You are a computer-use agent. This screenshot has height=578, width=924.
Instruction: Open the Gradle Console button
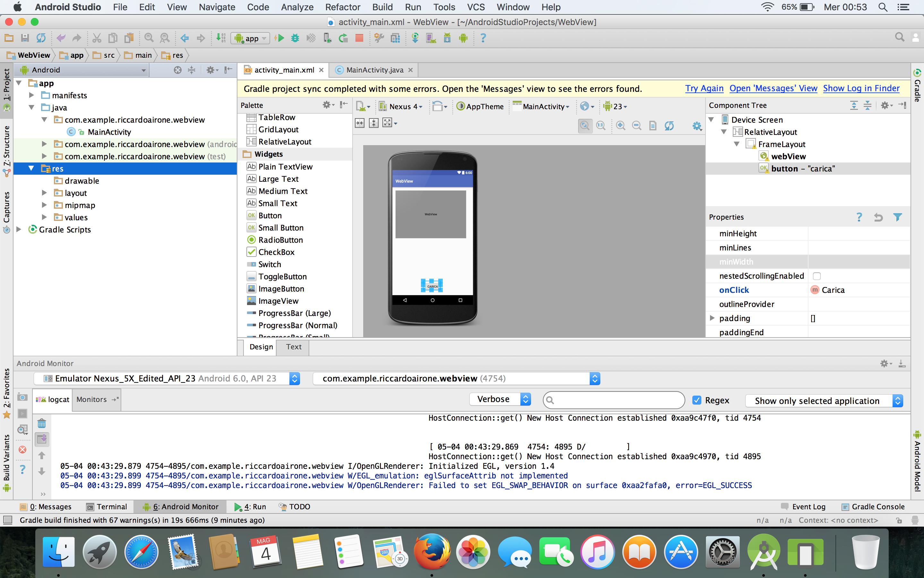(873, 506)
